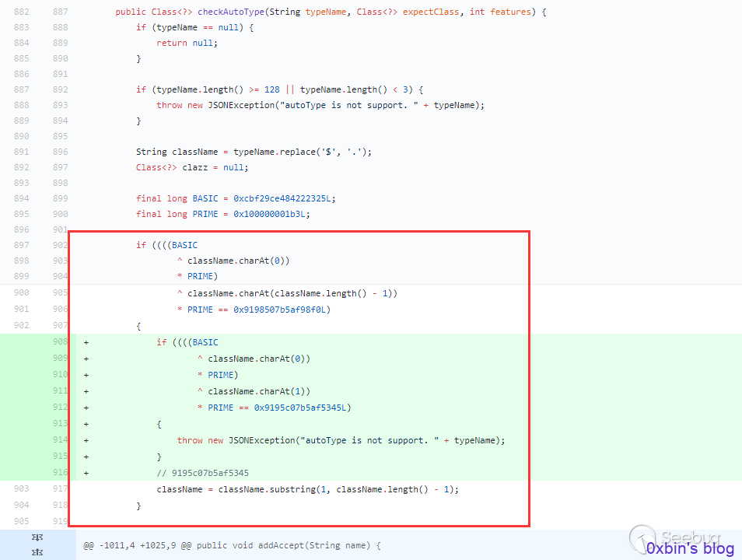Click the plus marker beside line 908
The image size is (742, 560).
86,342
